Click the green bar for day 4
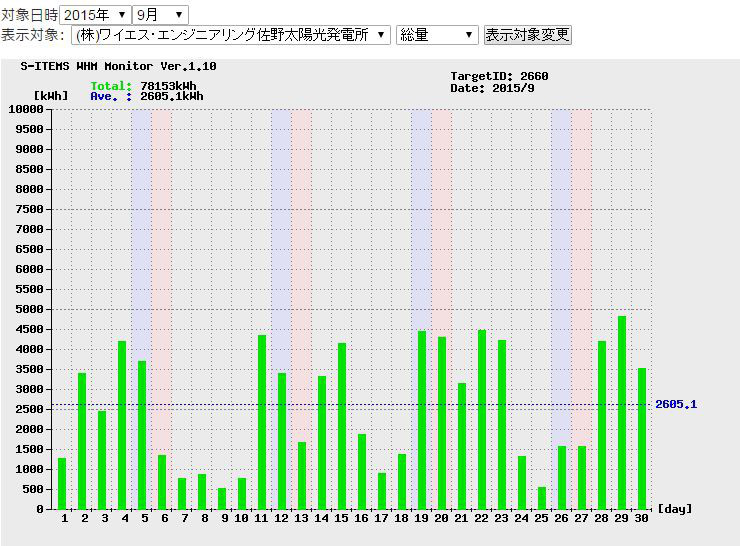 (x=122, y=425)
